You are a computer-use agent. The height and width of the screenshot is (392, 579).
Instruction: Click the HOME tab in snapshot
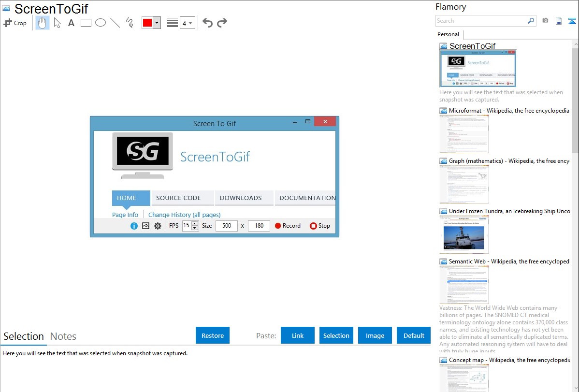pos(130,198)
